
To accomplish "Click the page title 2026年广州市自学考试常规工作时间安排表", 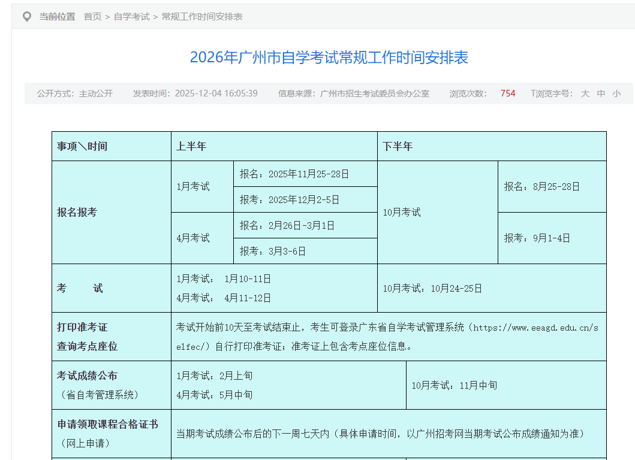I will 328,57.
